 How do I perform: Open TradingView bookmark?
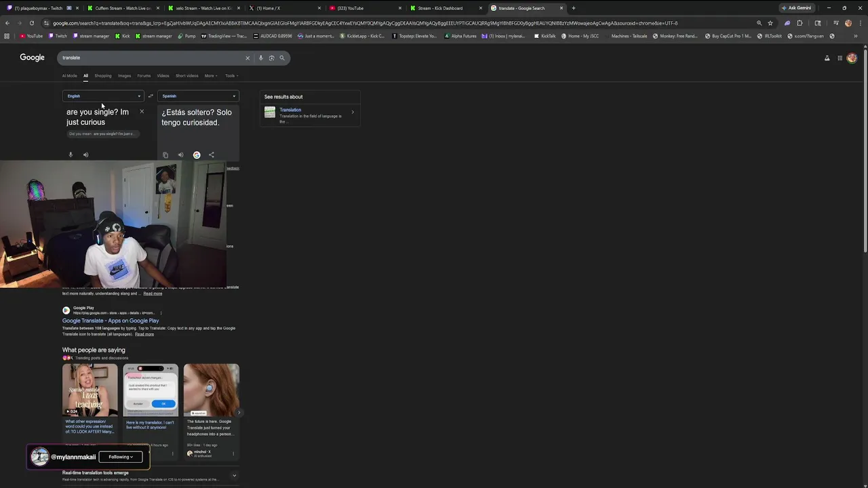[x=224, y=36]
